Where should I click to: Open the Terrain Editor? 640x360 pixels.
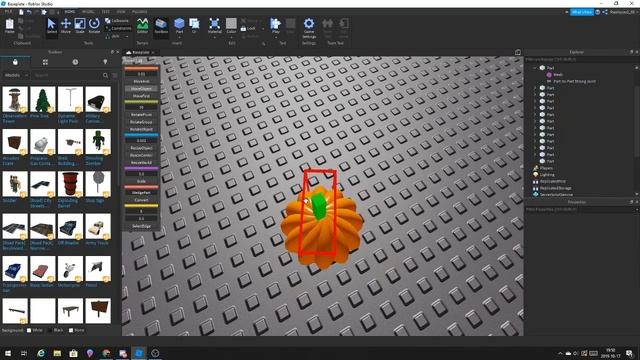142,26
